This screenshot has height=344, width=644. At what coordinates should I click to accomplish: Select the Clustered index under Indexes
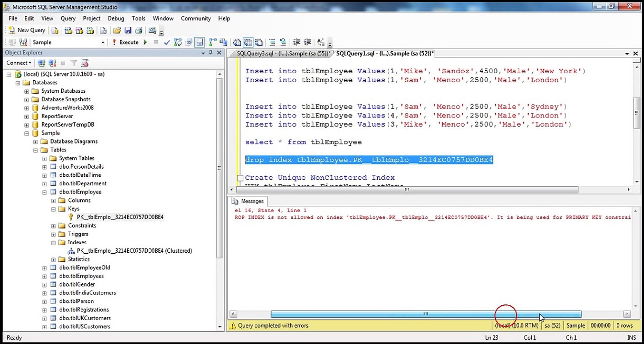(x=134, y=251)
